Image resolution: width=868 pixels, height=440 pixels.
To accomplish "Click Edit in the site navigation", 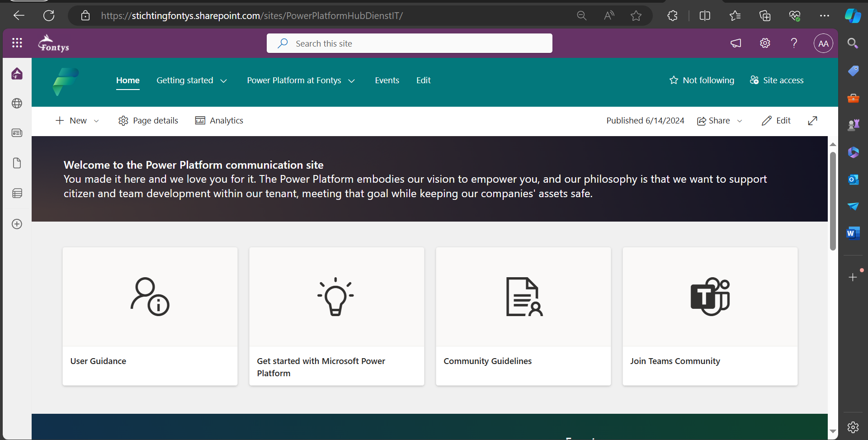I will pos(424,80).
